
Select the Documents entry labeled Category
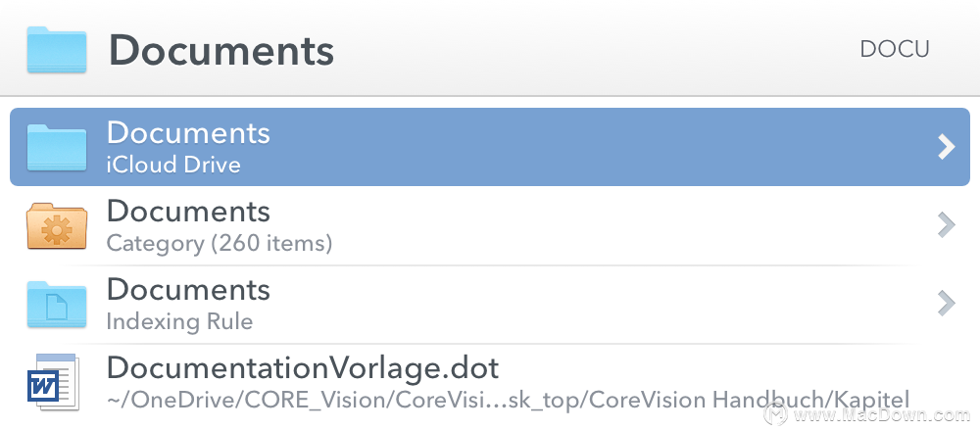490,226
